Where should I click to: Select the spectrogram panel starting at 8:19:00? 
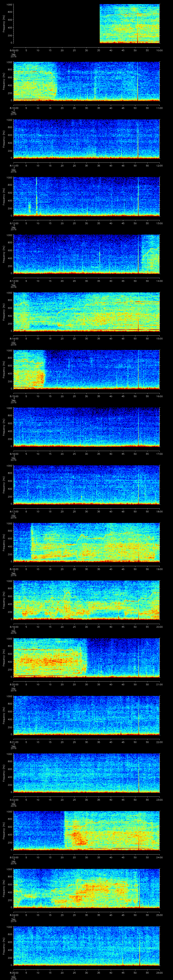click(87, 600)
